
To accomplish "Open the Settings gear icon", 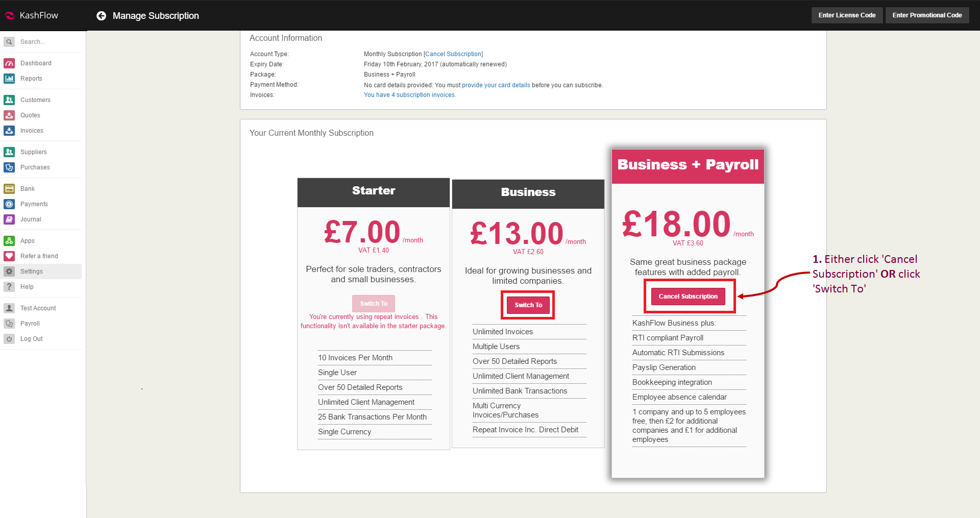I will pyautogui.click(x=9, y=272).
